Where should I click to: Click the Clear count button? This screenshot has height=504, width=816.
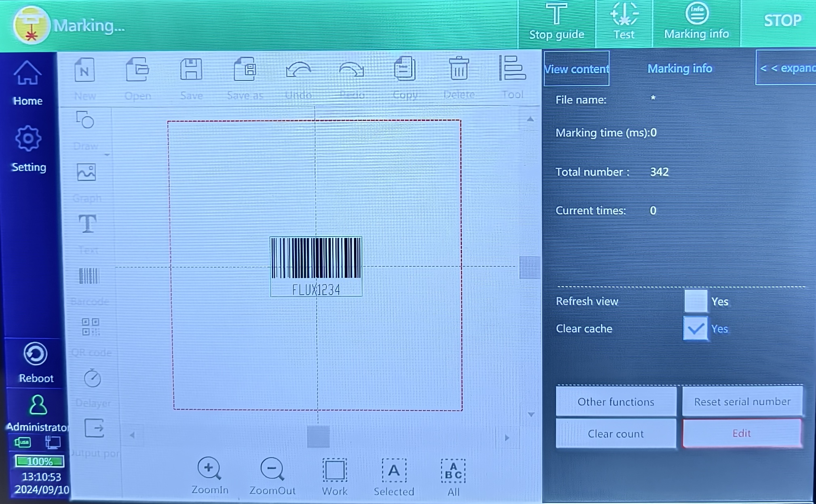[616, 434]
